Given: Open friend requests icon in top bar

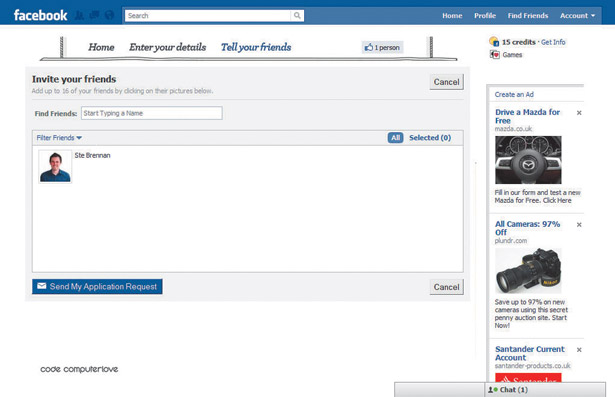Looking at the screenshot, I should [x=80, y=15].
